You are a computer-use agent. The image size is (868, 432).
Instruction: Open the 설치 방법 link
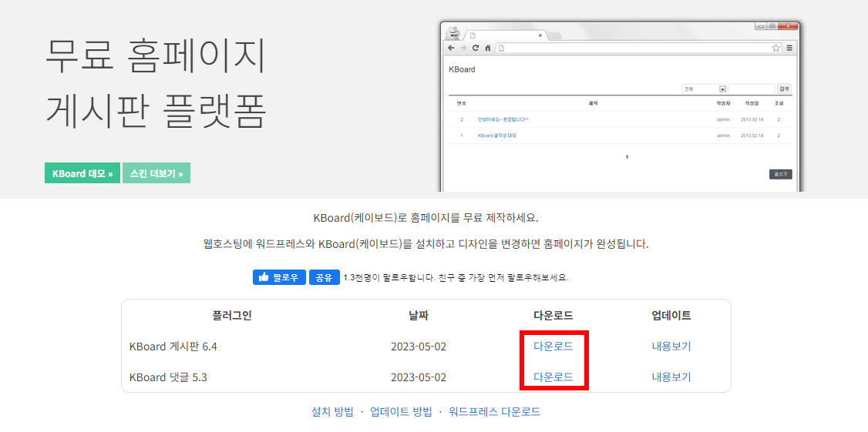332,411
